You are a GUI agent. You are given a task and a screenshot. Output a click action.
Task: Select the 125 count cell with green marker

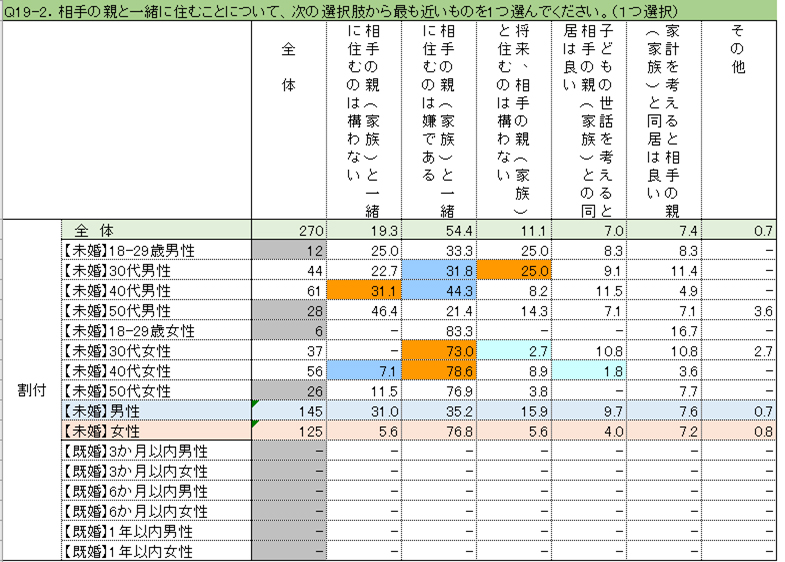pos(289,432)
